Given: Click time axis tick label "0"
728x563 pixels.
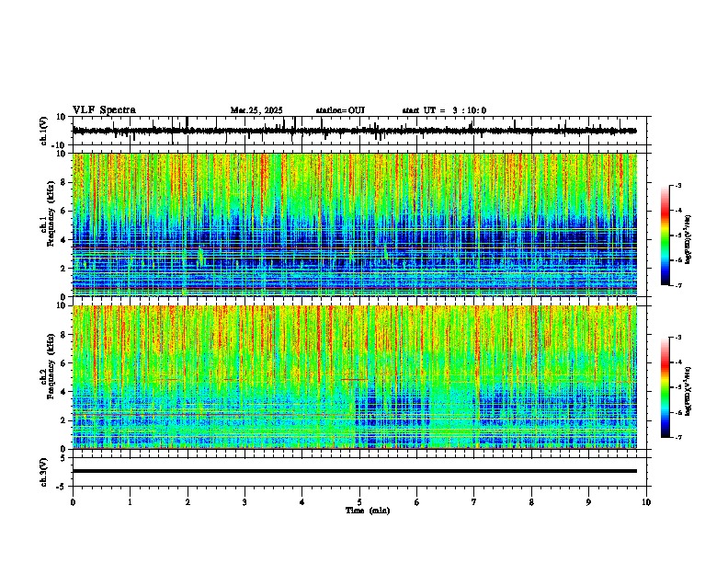Looking at the screenshot, I should pos(73,502).
